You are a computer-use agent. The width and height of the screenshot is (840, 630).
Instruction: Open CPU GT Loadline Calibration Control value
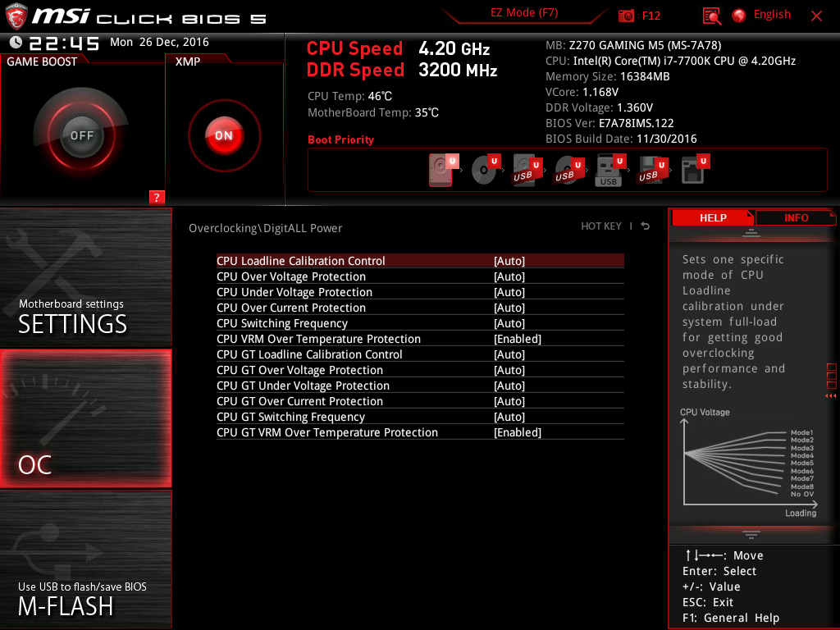click(x=509, y=354)
